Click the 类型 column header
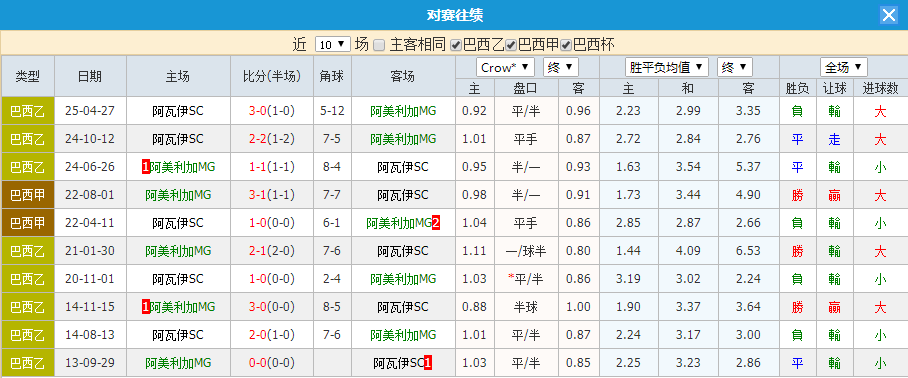 click(28, 76)
